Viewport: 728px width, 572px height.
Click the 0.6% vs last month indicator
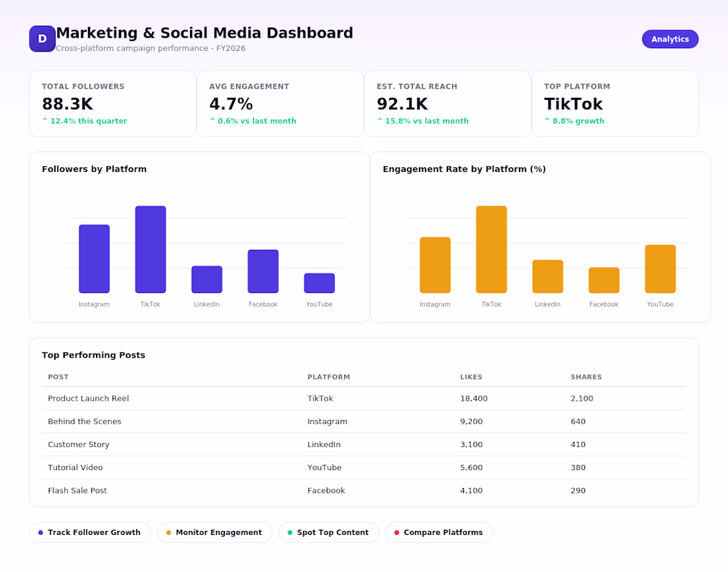(x=253, y=121)
